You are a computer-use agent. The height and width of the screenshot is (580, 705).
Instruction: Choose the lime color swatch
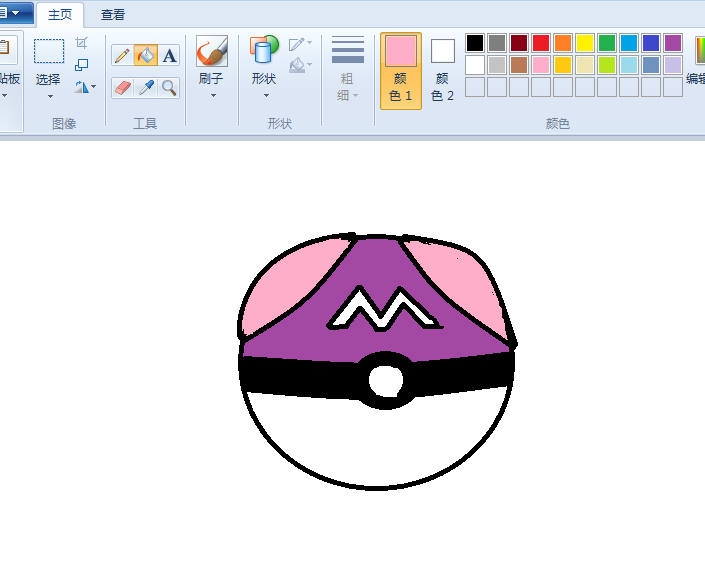pos(607,65)
